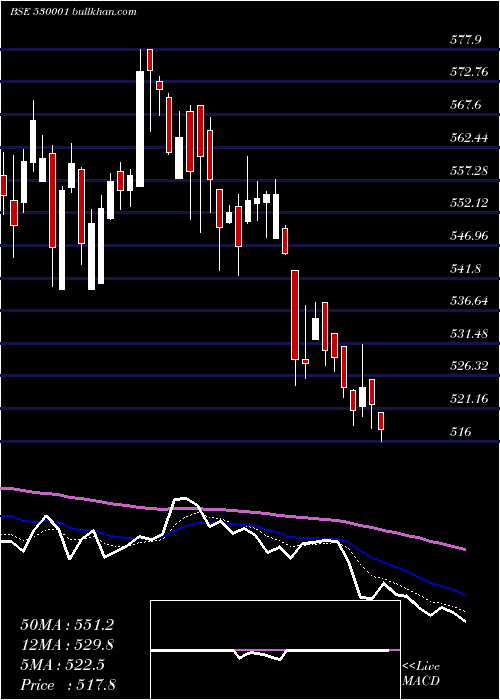This screenshot has height=700, width=500.
Task: Click the large red candle dropping below 541.8
Action: [x=295, y=315]
